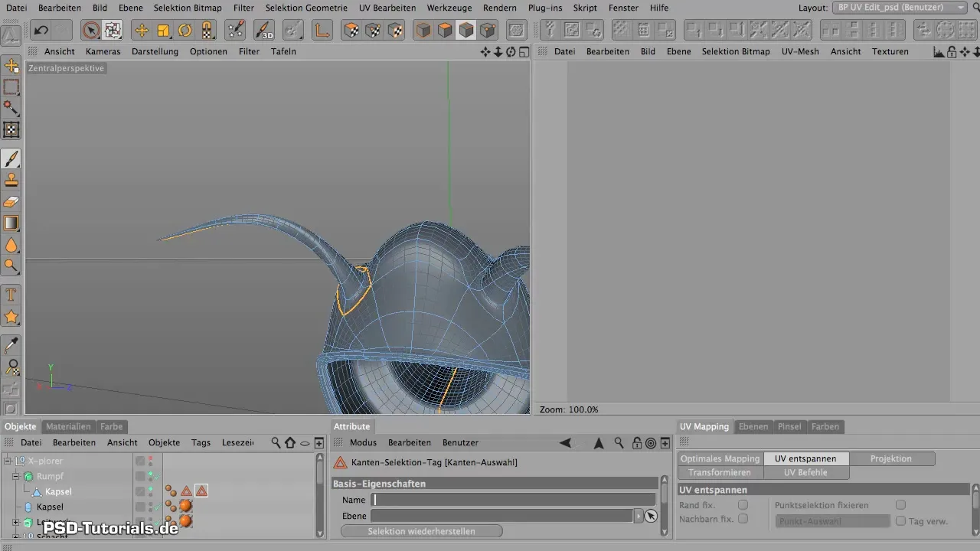Switch to the Materialien tab
This screenshot has height=551, width=980.
tap(68, 426)
